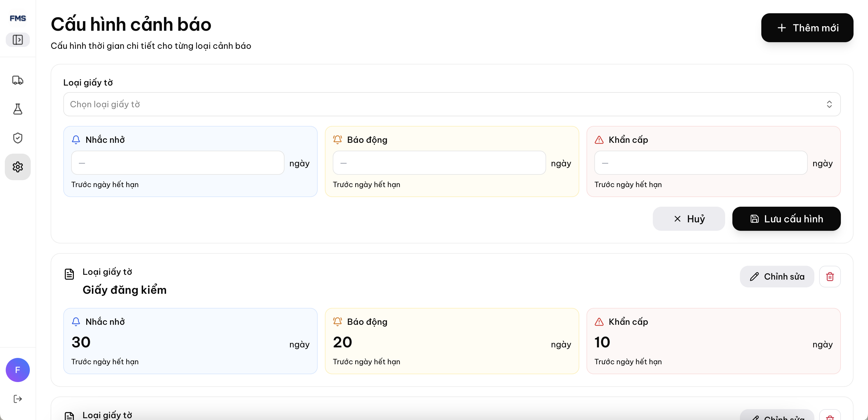Open the user avatar F
The width and height of the screenshot is (868, 420).
click(17, 370)
